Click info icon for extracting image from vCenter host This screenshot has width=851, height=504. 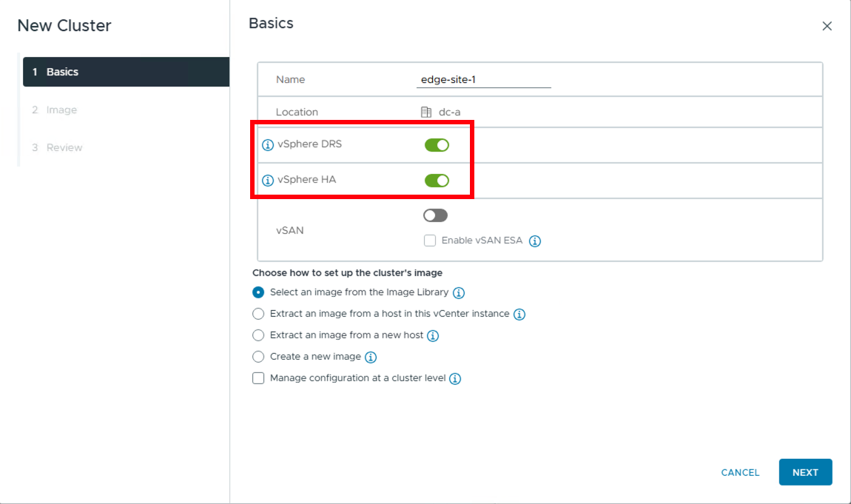click(x=519, y=314)
